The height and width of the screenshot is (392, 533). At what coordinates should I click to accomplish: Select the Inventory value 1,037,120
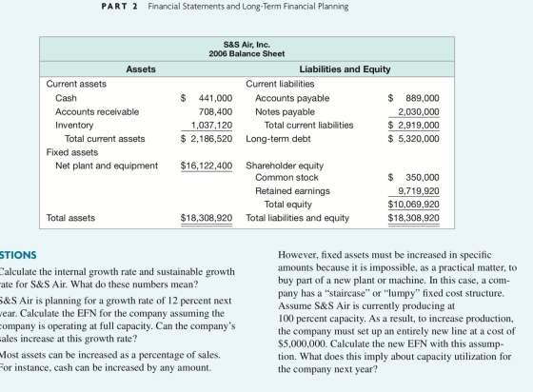tap(211, 126)
